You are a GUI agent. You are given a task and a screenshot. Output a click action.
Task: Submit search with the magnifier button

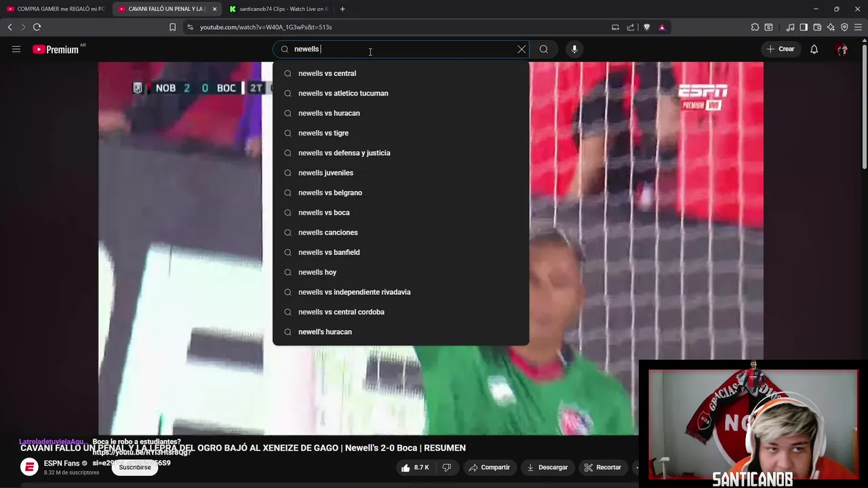[x=544, y=49]
